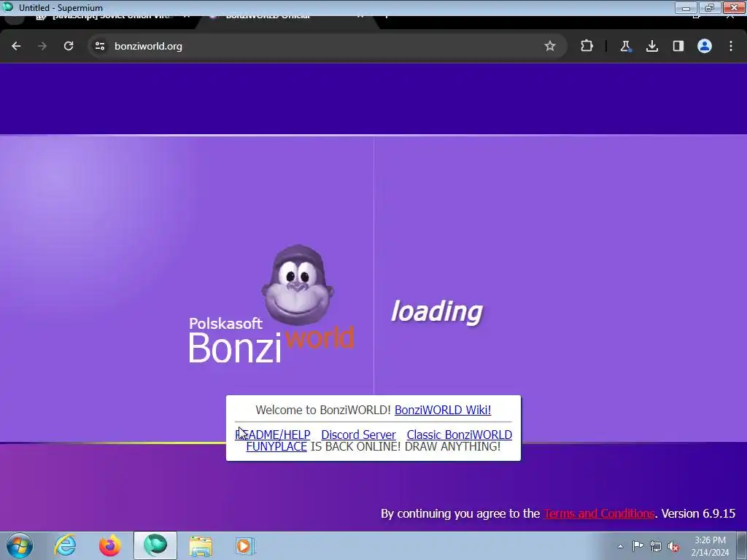Open the Discord Server link
This screenshot has height=560, width=747.
[358, 435]
